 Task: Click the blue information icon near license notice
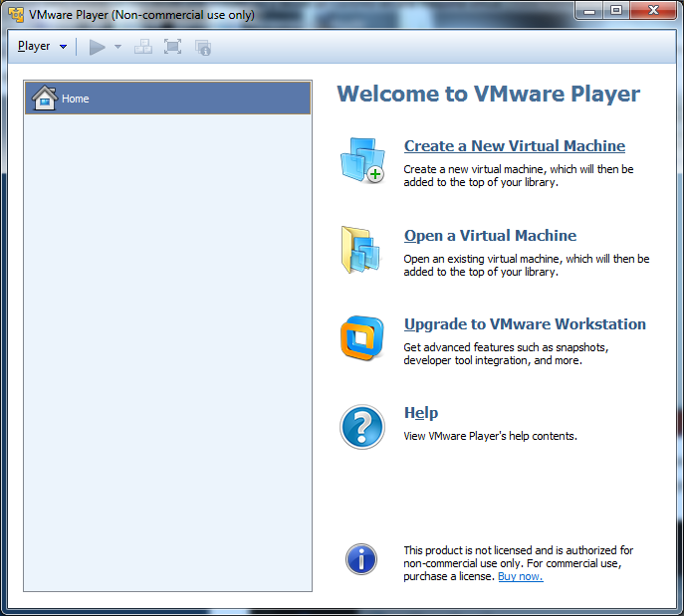(x=361, y=558)
